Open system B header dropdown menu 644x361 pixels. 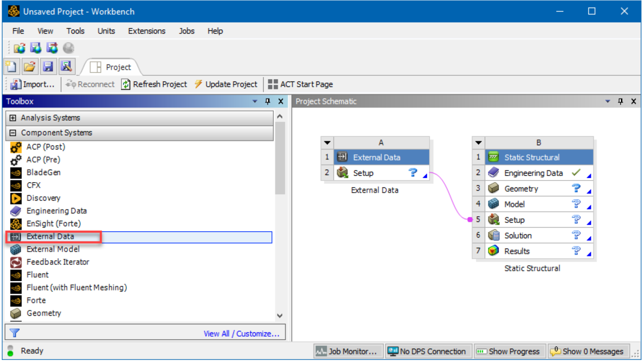tap(478, 142)
